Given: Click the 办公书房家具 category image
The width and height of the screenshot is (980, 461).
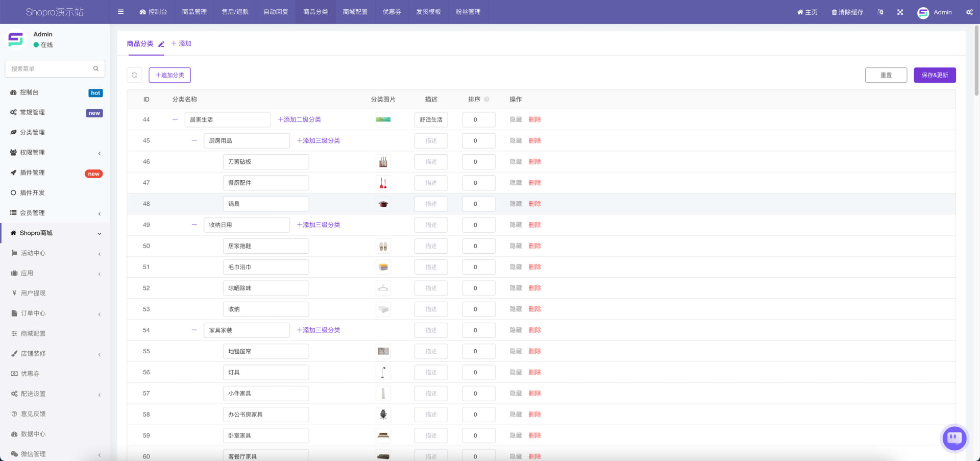Looking at the screenshot, I should tap(383, 415).
